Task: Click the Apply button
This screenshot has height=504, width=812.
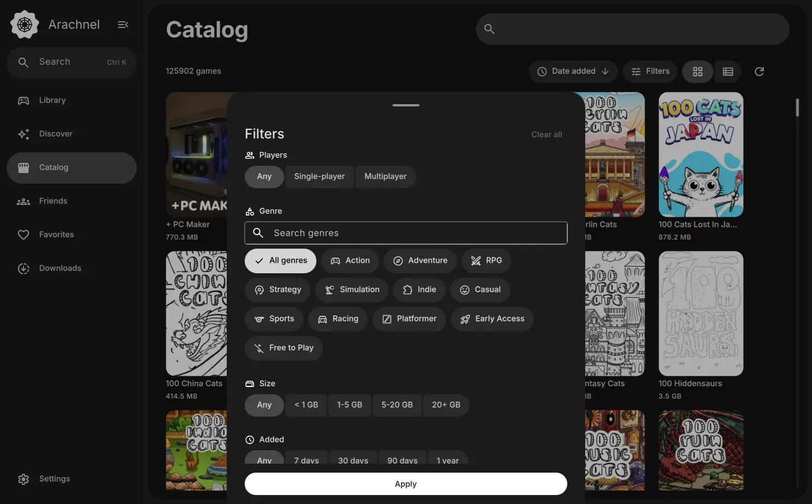Action: click(406, 484)
